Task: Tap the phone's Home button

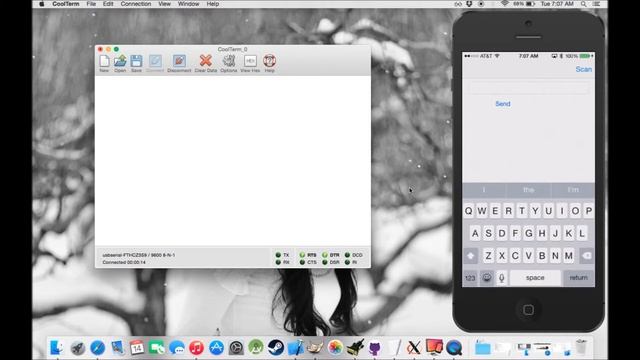Action: [529, 310]
